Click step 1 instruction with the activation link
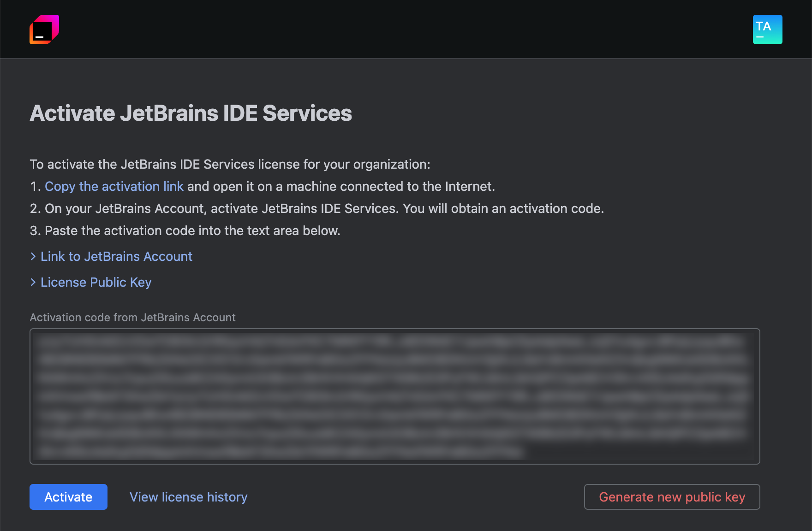 point(263,186)
